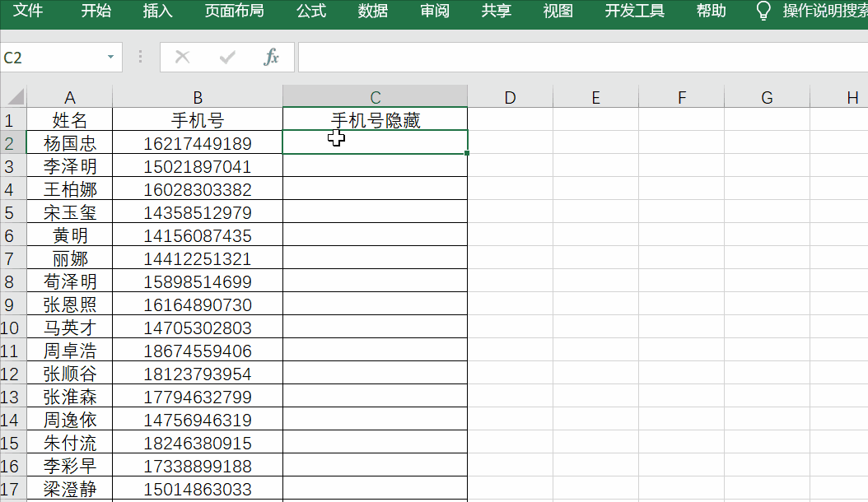
Task: Select phone number 14358512979
Action: tap(198, 212)
